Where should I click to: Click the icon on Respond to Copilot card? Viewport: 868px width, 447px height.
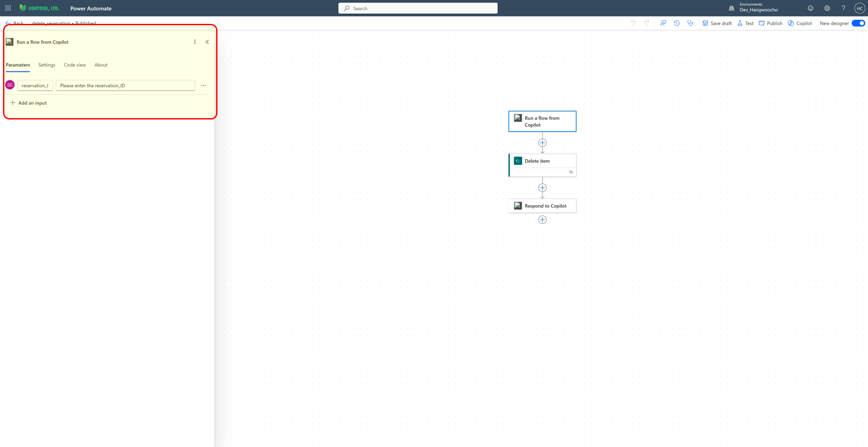(518, 205)
